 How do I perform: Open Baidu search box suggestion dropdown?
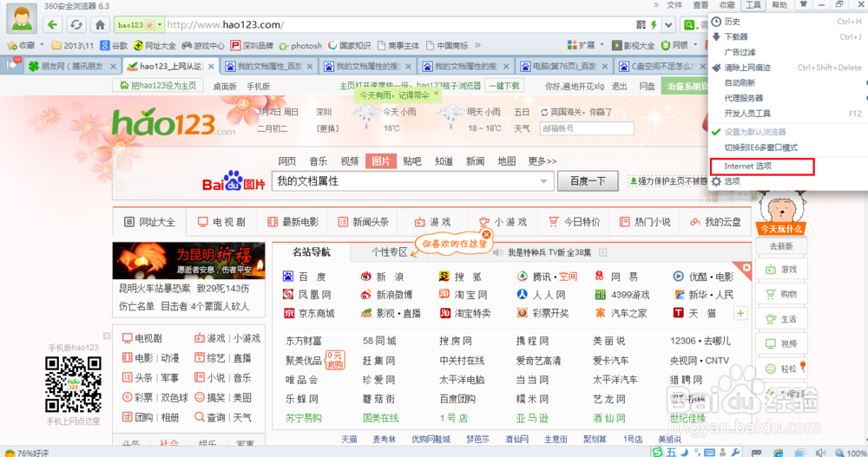click(x=543, y=181)
